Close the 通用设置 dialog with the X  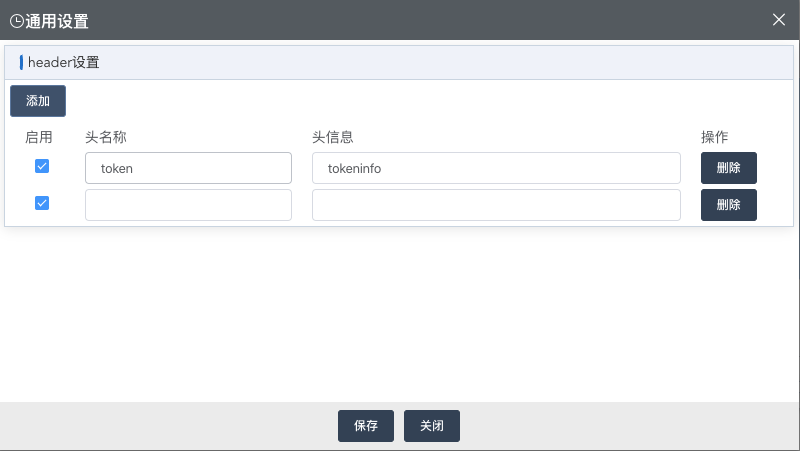(779, 20)
